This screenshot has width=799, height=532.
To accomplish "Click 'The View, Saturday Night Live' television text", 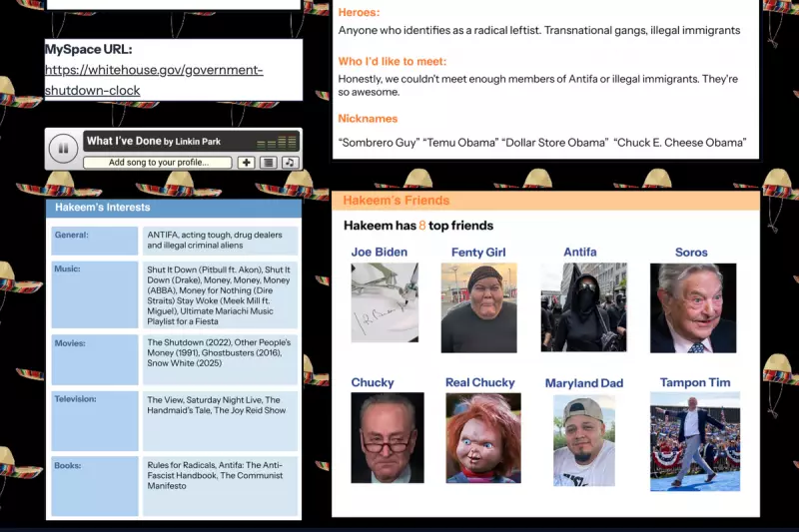I will coord(205,400).
